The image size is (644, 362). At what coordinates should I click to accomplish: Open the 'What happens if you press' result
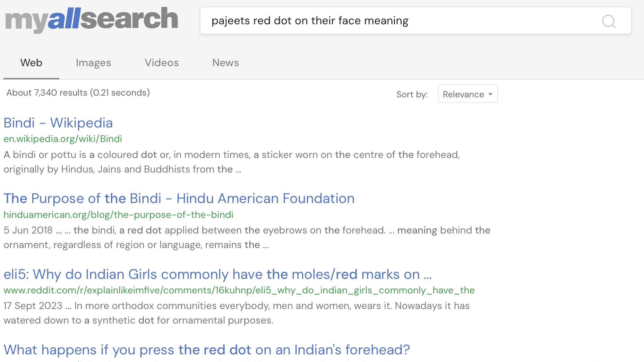tap(207, 350)
